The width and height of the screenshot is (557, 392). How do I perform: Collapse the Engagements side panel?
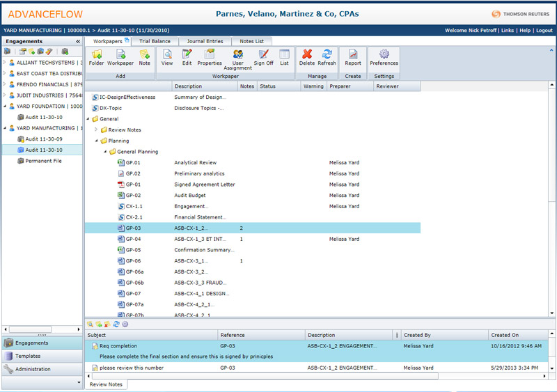[77, 42]
